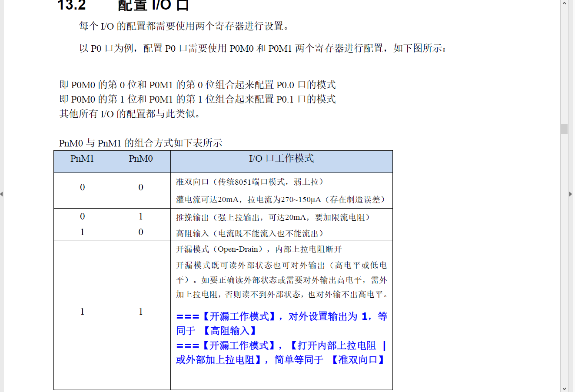Viewport: 575px width, 392px height.
Task: Click the PnM1 value in the Open-Drain row
Action: click(83, 312)
